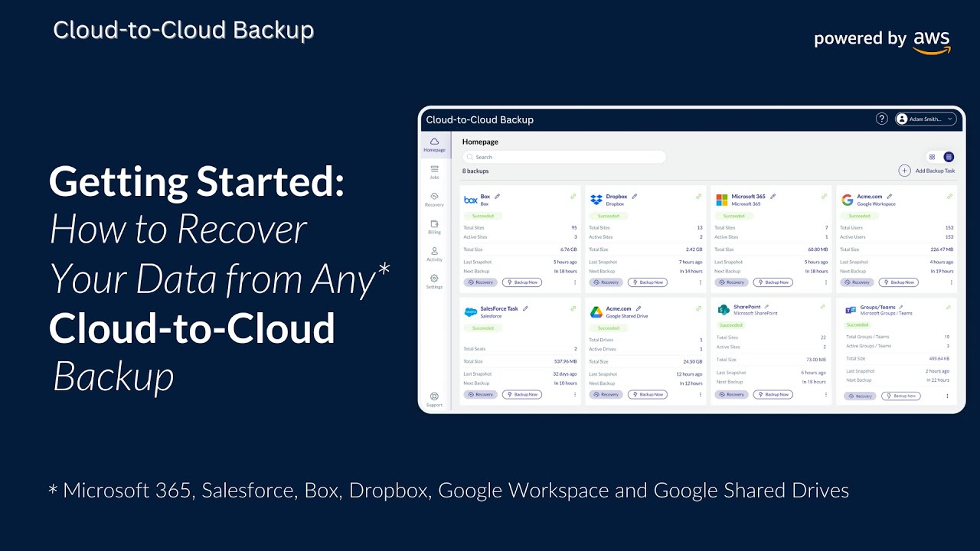This screenshot has height=551, width=980.
Task: Click Recovery on SalesForce Task card
Action: pyautogui.click(x=480, y=395)
